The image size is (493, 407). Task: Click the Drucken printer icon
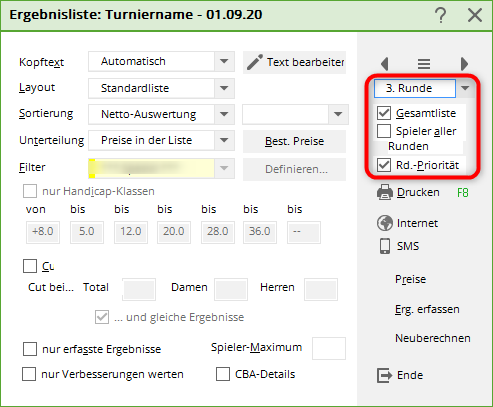385,192
